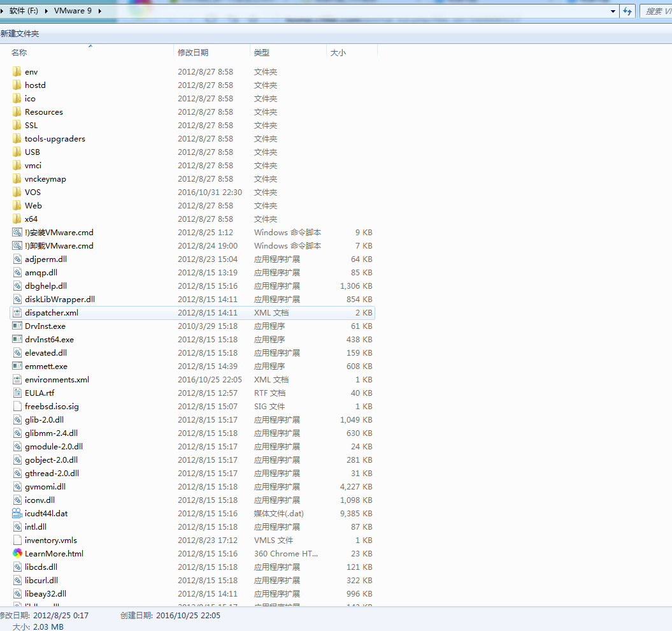Viewport: 672px width, 631px height.
Task: Select the inventory.vmls file icon
Action: [x=17, y=540]
